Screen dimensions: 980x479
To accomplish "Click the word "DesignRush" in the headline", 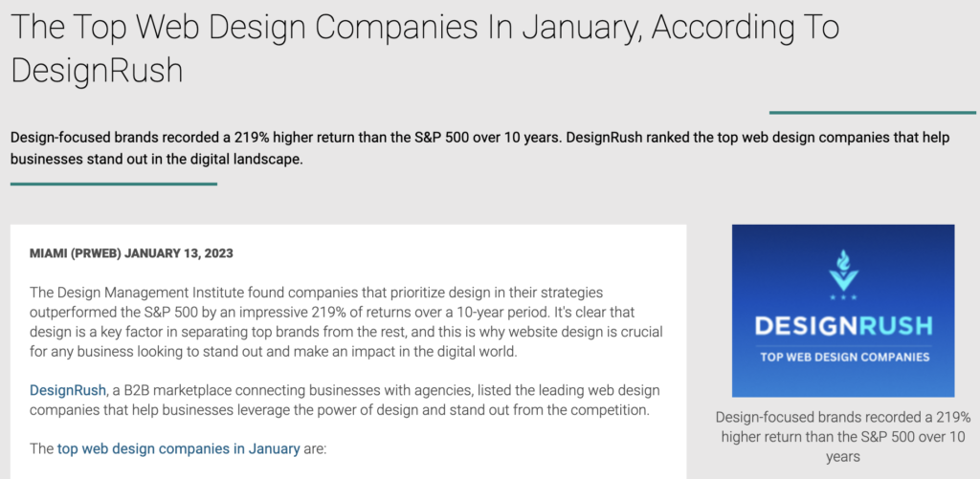I will pyautogui.click(x=97, y=71).
